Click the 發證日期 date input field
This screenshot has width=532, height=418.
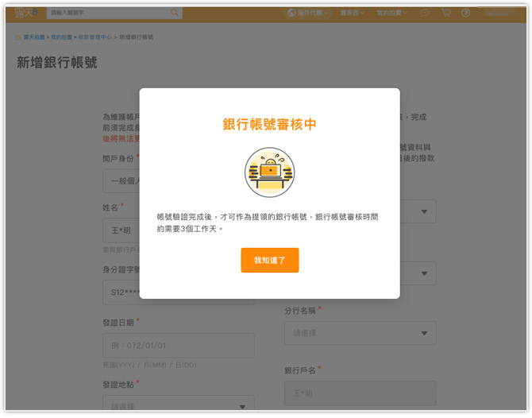pos(179,345)
